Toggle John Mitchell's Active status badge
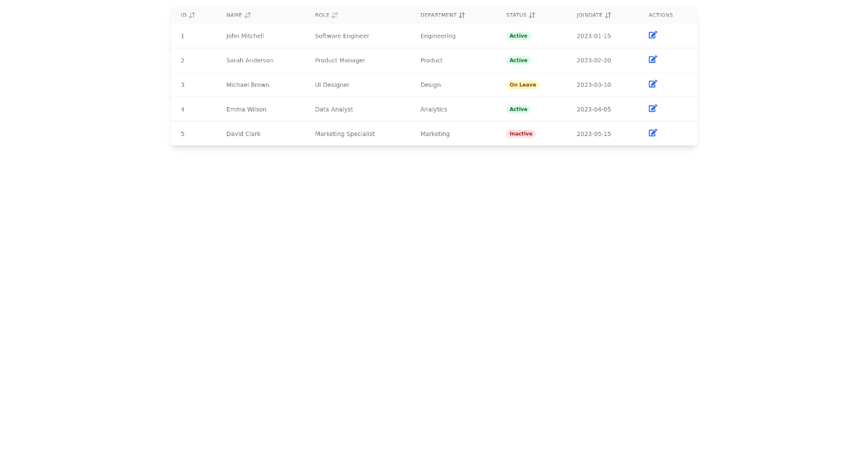The height and width of the screenshot is (456, 868). click(518, 35)
